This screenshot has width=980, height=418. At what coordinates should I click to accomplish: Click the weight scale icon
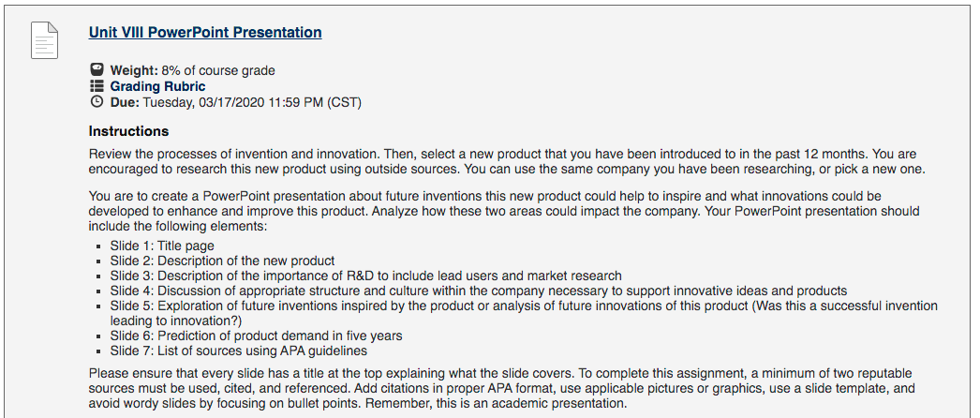(97, 70)
